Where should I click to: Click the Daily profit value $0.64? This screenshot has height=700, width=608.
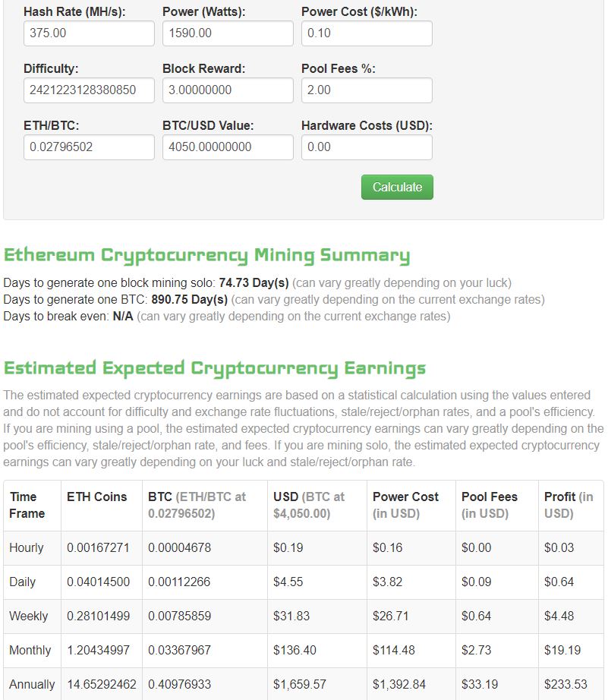coord(559,582)
